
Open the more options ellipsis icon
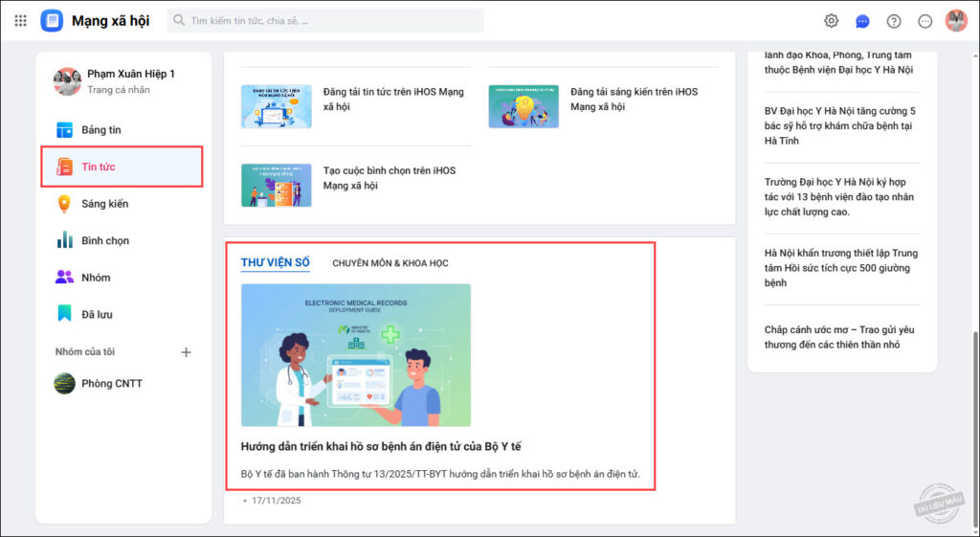click(925, 21)
